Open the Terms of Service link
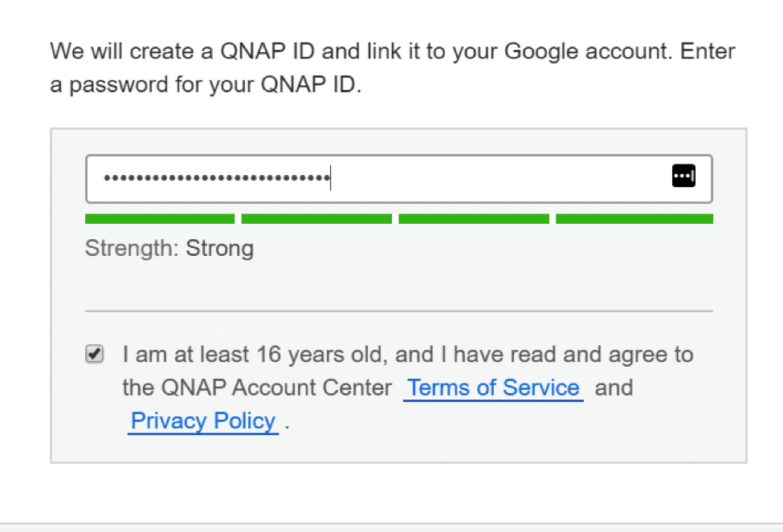Screen dimensions: 783x532 coord(493,388)
